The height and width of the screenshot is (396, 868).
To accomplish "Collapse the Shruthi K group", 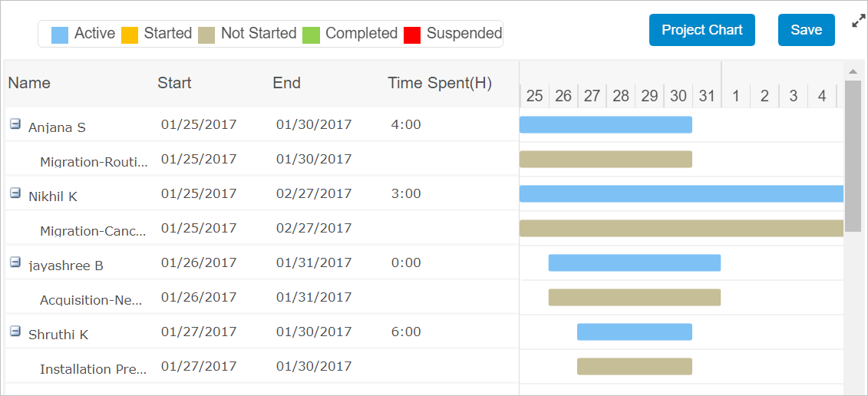I will pyautogui.click(x=15, y=332).
